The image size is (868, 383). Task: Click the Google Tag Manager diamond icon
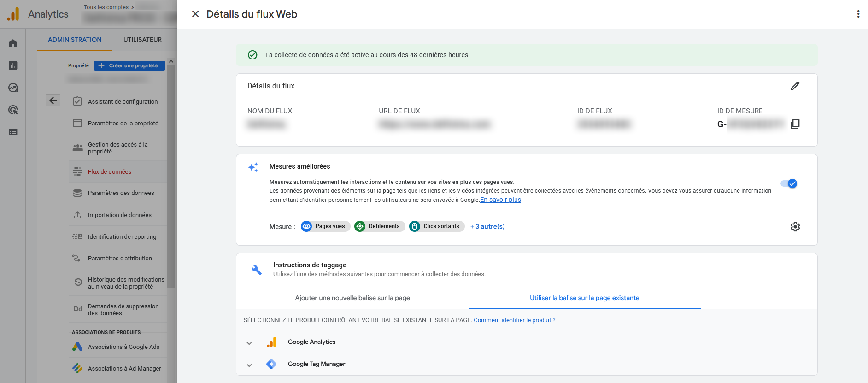[271, 364]
